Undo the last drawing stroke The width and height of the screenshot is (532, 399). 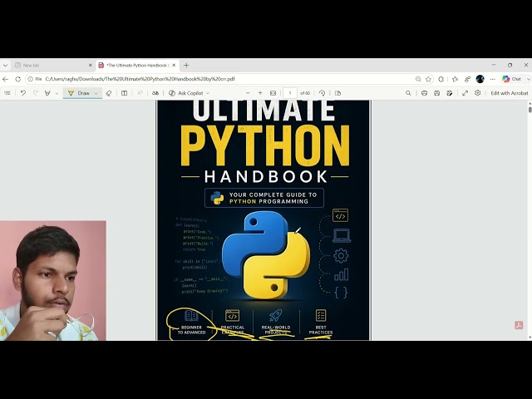click(22, 93)
